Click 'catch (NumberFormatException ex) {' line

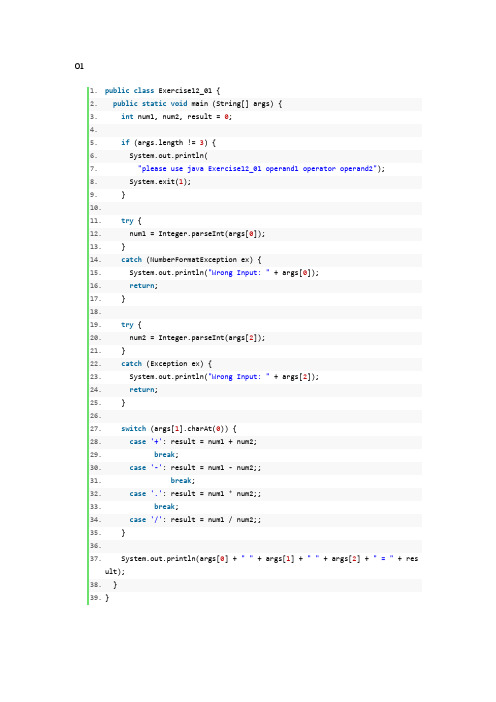[x=191, y=260]
